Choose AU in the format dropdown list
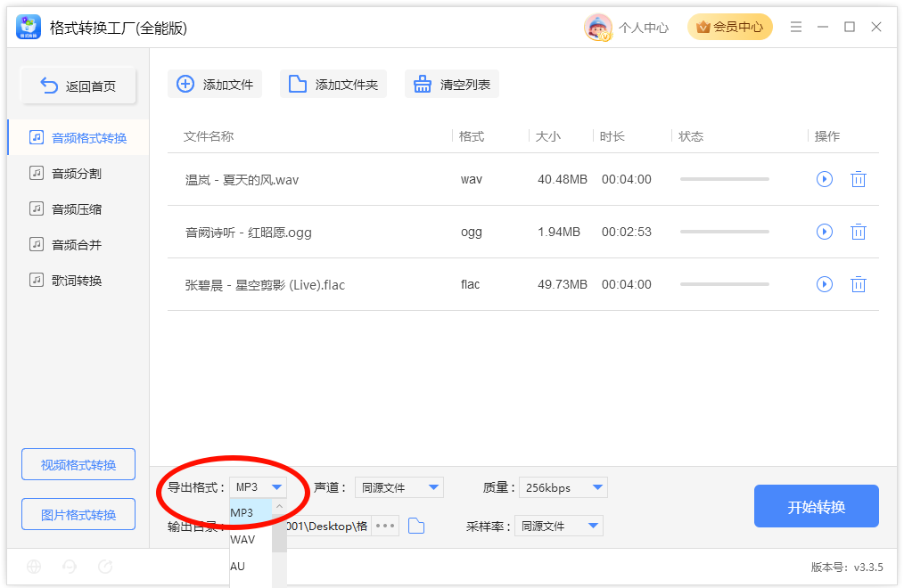The image size is (904, 588). click(251, 566)
